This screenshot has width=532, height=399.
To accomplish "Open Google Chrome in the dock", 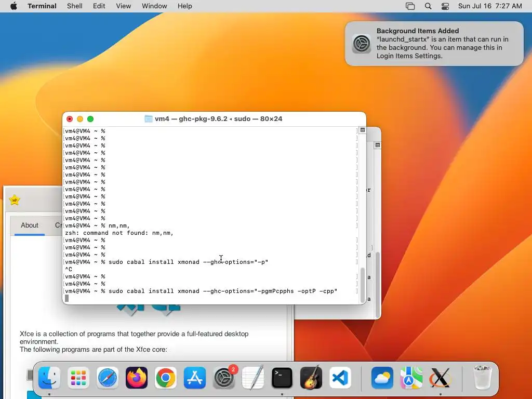I will [x=166, y=378].
